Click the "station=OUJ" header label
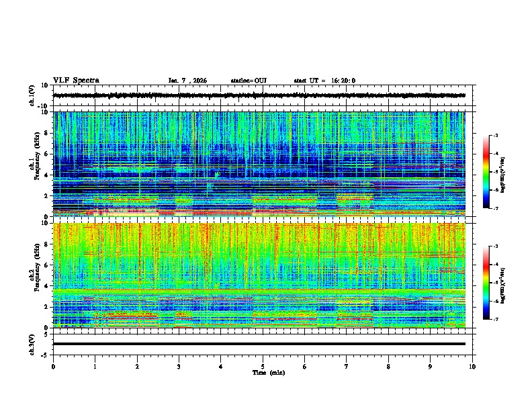The image size is (532, 411). click(x=249, y=81)
